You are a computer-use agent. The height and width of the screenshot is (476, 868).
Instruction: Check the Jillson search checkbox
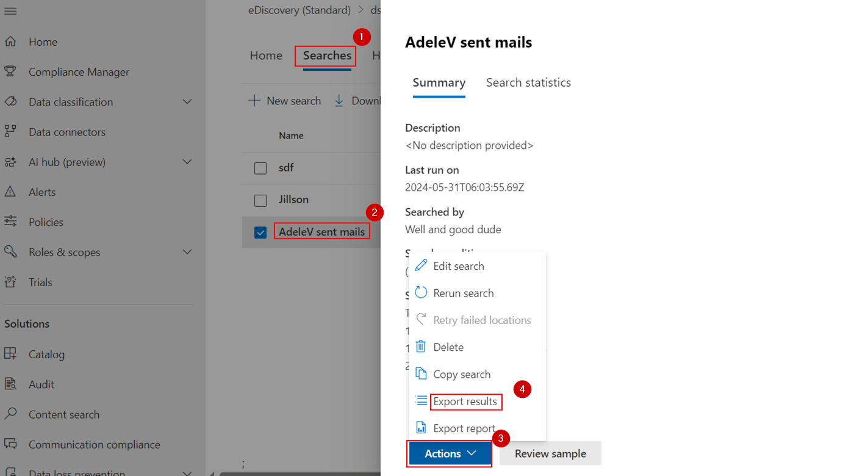coord(260,200)
